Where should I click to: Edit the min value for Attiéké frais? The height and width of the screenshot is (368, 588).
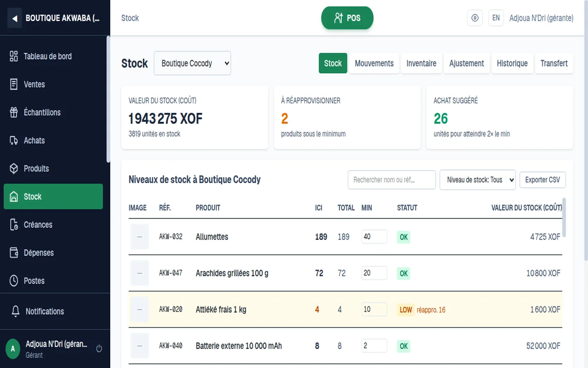tap(374, 310)
